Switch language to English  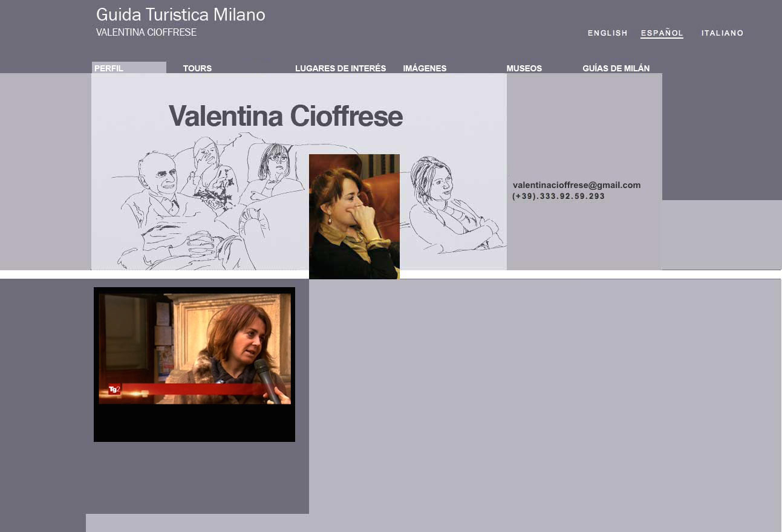607,33
